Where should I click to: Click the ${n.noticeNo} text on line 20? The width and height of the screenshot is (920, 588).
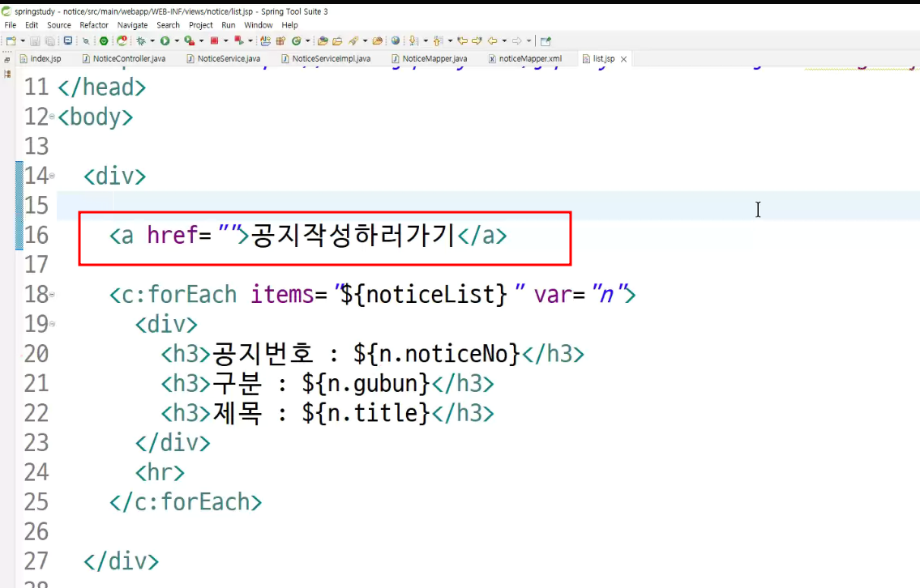click(437, 354)
